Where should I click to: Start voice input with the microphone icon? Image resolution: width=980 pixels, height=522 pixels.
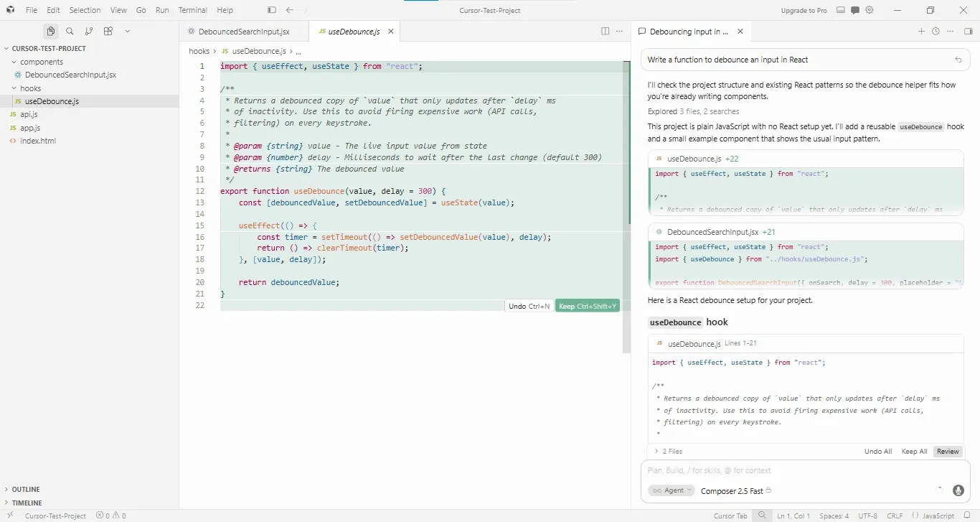[958, 490]
